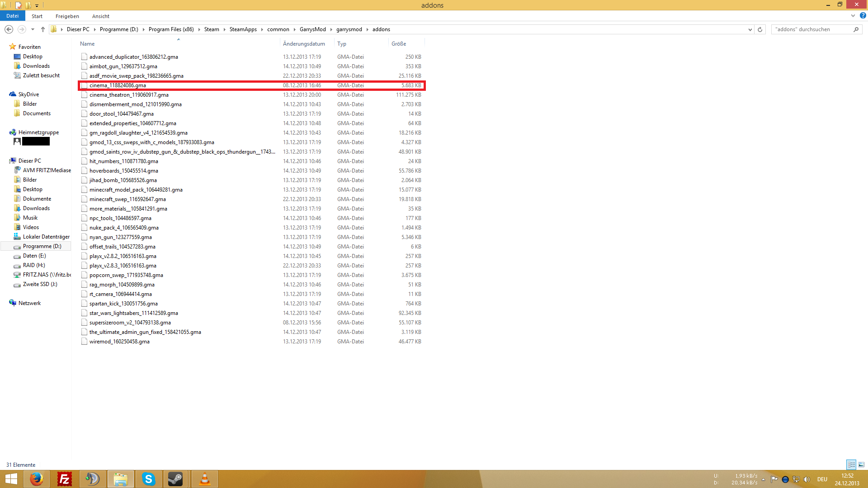This screenshot has width=868, height=488.
Task: Open Daten (E:) drive
Action: (34, 256)
